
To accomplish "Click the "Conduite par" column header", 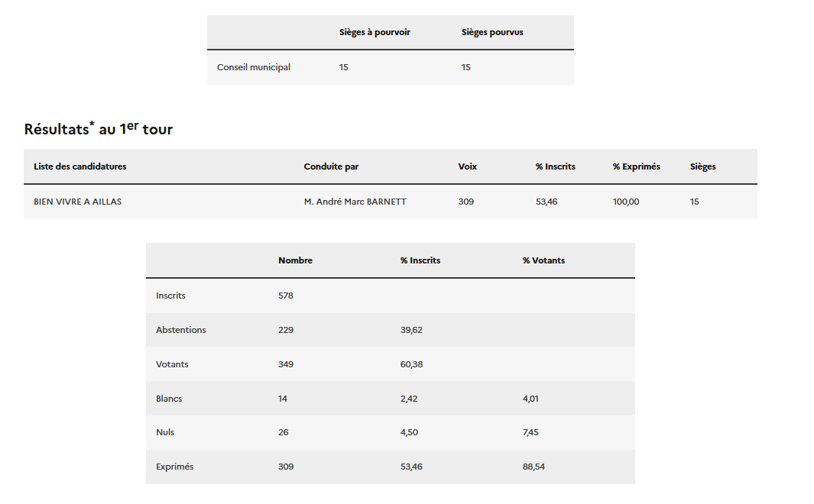I will pos(331,166).
